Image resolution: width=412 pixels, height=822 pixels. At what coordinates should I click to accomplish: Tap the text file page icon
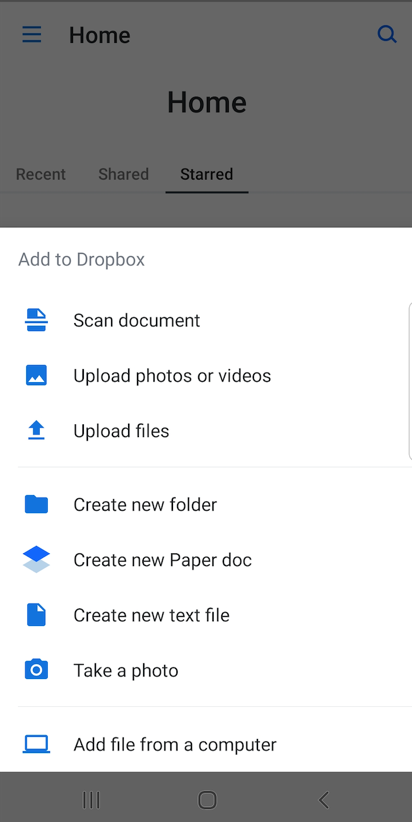[36, 615]
